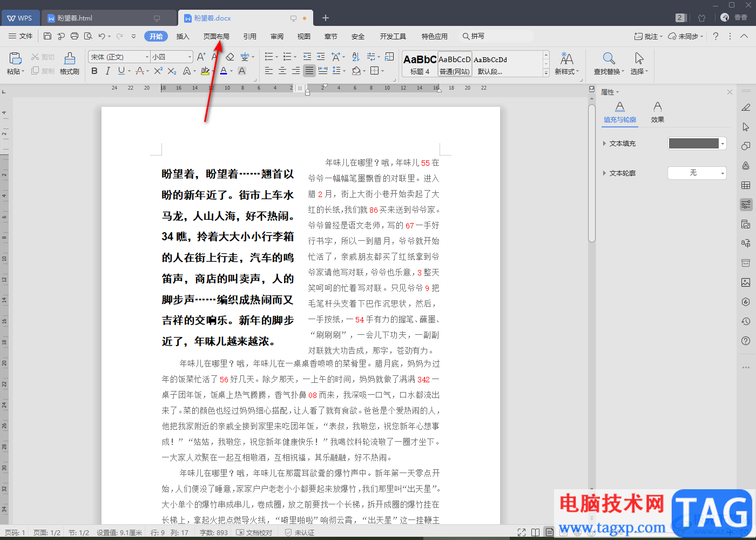Increase font size with A+ icon
This screenshot has height=540, width=756.
tap(201, 57)
